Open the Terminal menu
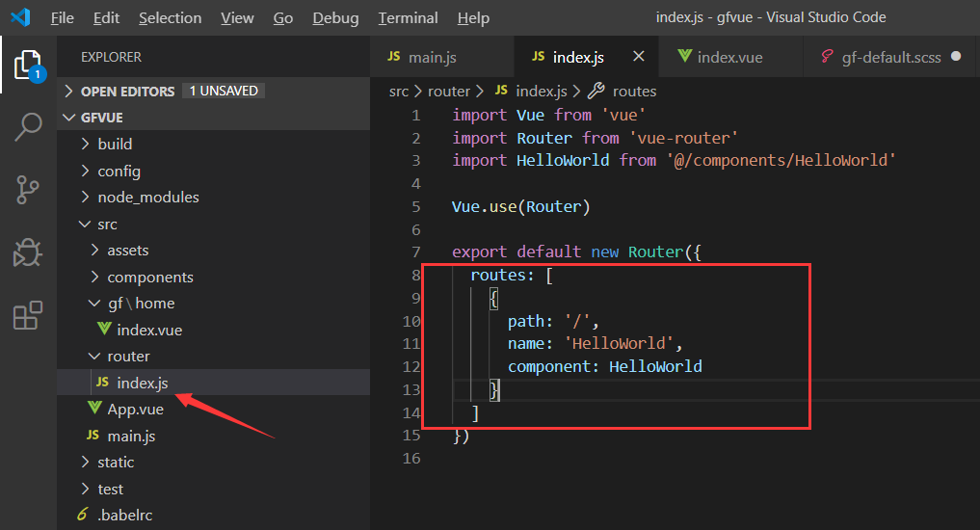 pos(408,18)
